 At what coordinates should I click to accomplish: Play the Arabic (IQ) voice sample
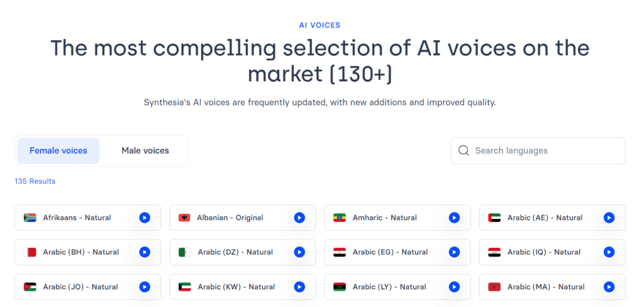tap(609, 252)
